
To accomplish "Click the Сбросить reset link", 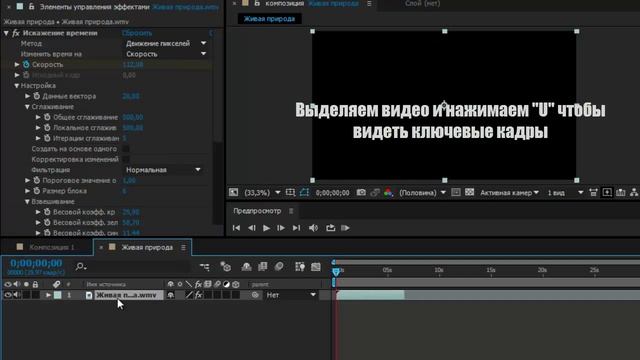I will pos(137,33).
